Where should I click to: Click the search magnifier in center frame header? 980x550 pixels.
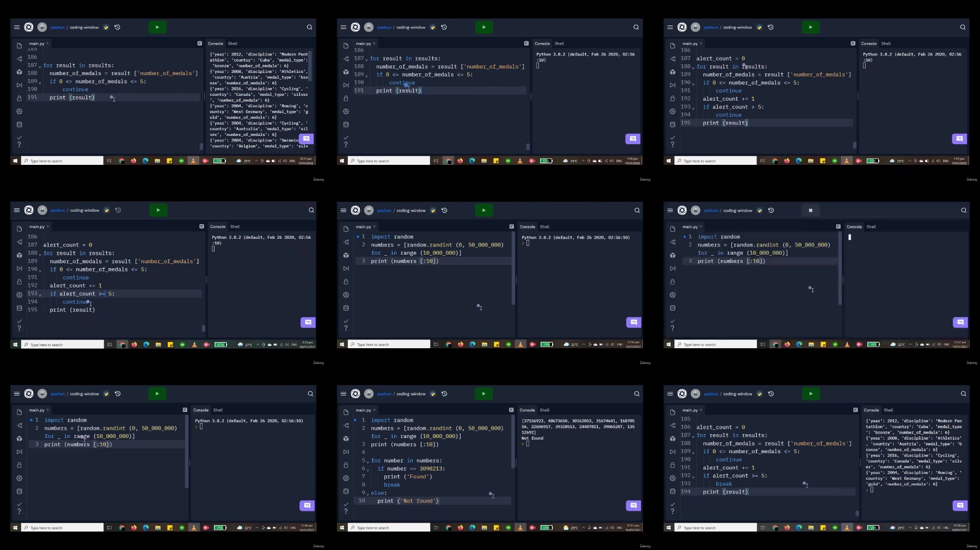[637, 210]
